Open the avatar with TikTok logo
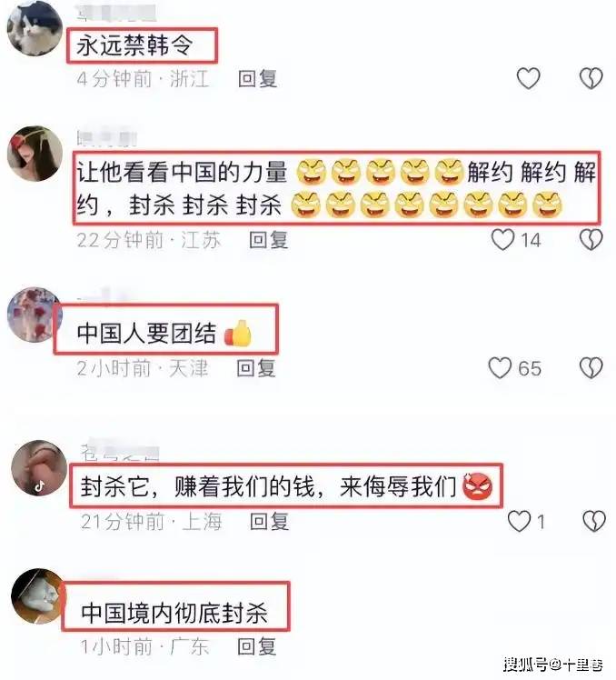Image resolution: width=616 pixels, height=680 pixels. [x=38, y=468]
